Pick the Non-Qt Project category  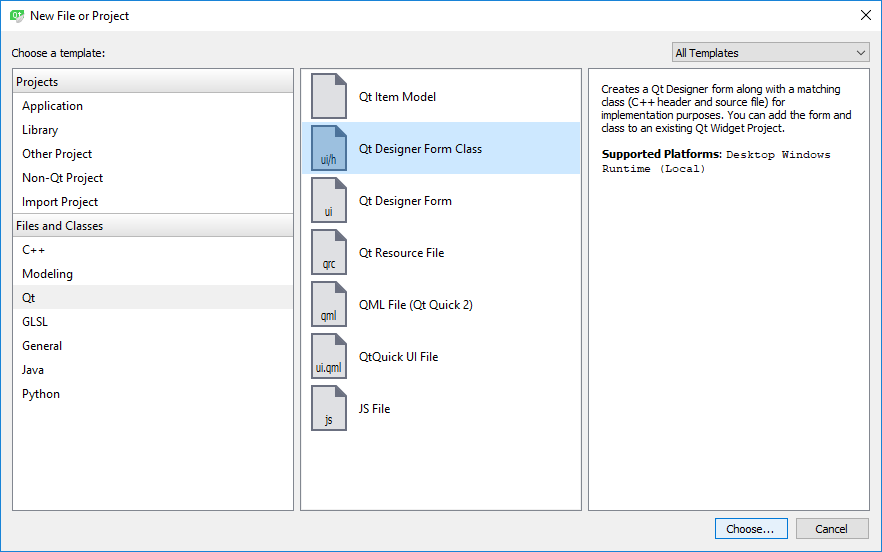[62, 178]
